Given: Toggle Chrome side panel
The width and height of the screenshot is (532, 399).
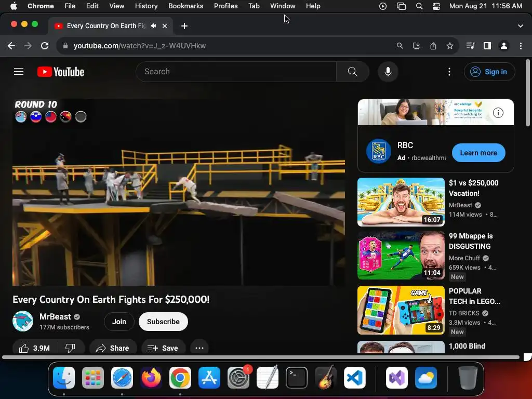Looking at the screenshot, I should [487, 46].
